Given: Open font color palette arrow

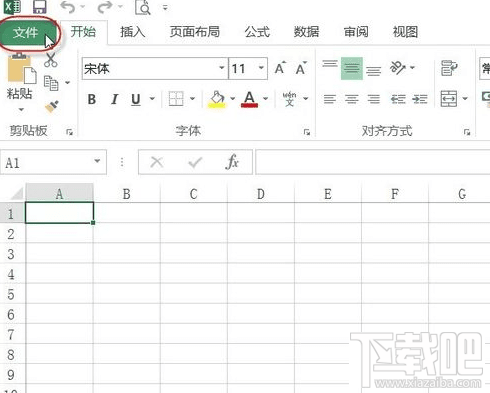Looking at the screenshot, I should pyautogui.click(x=266, y=98).
